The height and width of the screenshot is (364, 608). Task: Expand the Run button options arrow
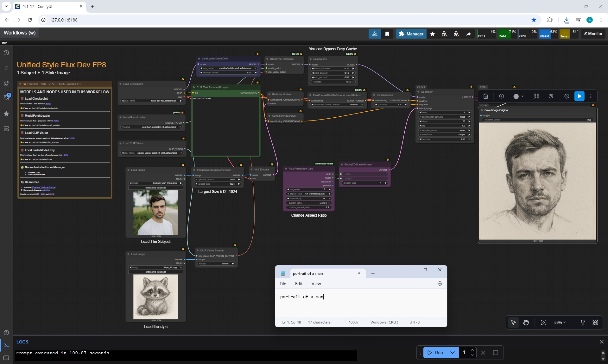(x=453, y=353)
